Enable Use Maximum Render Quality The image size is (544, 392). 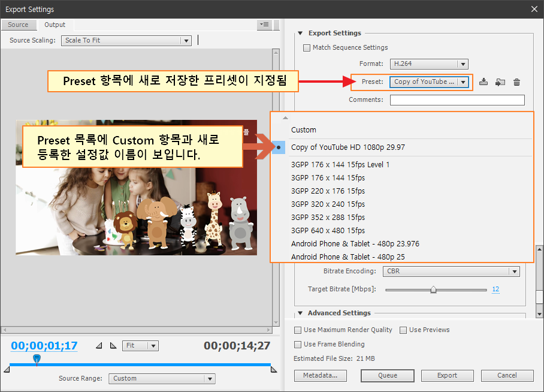[x=298, y=330]
